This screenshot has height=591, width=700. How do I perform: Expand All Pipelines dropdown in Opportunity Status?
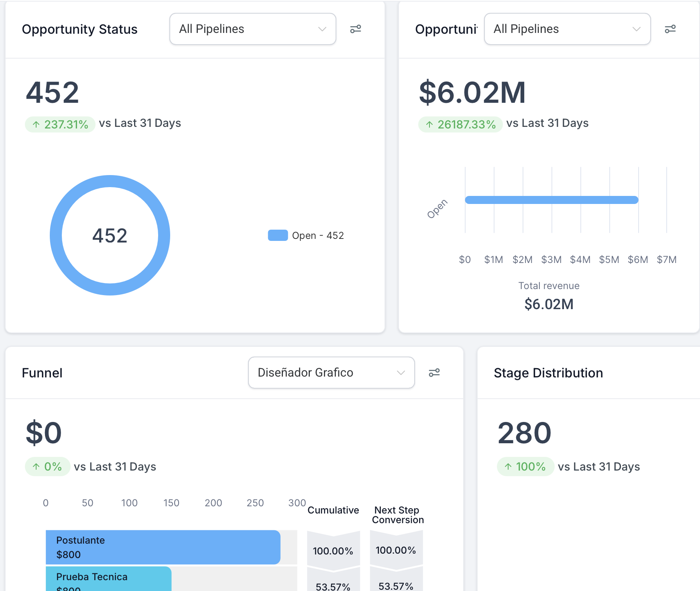[252, 29]
